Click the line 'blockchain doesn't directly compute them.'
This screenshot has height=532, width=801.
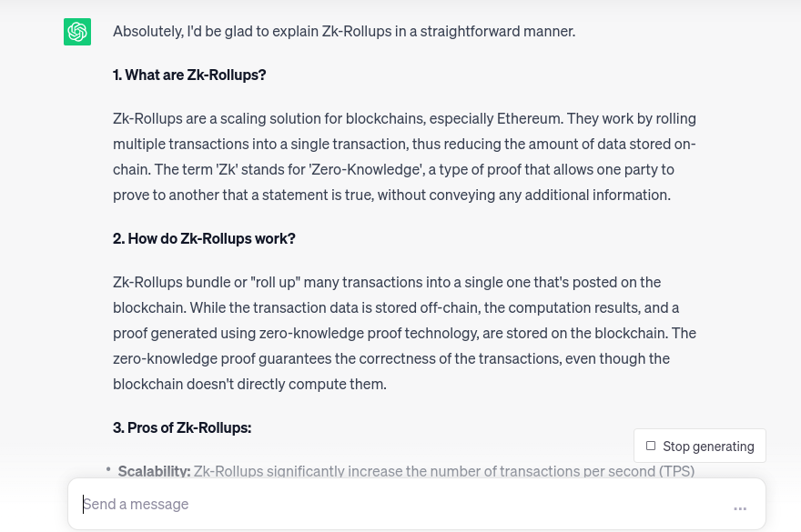pyautogui.click(x=249, y=384)
